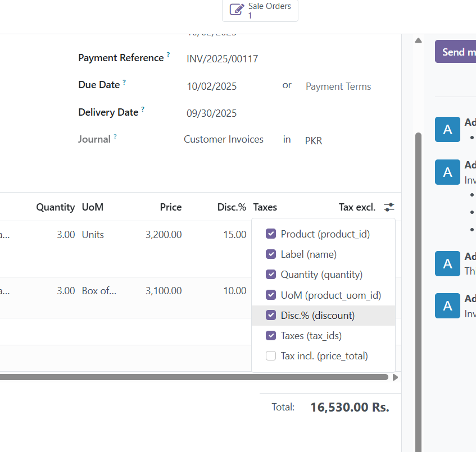Open the Customer Invoices journal dropdown
The image size is (476, 452).
pyautogui.click(x=224, y=139)
